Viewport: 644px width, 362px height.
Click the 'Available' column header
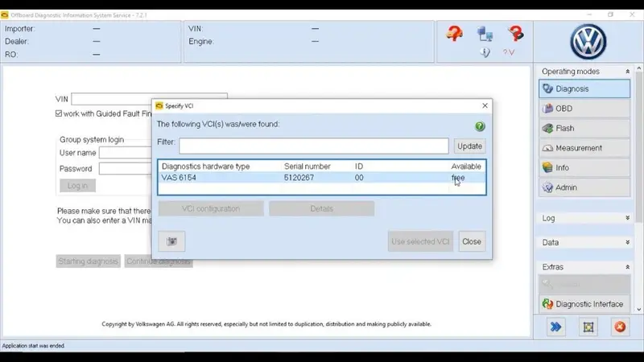(466, 167)
